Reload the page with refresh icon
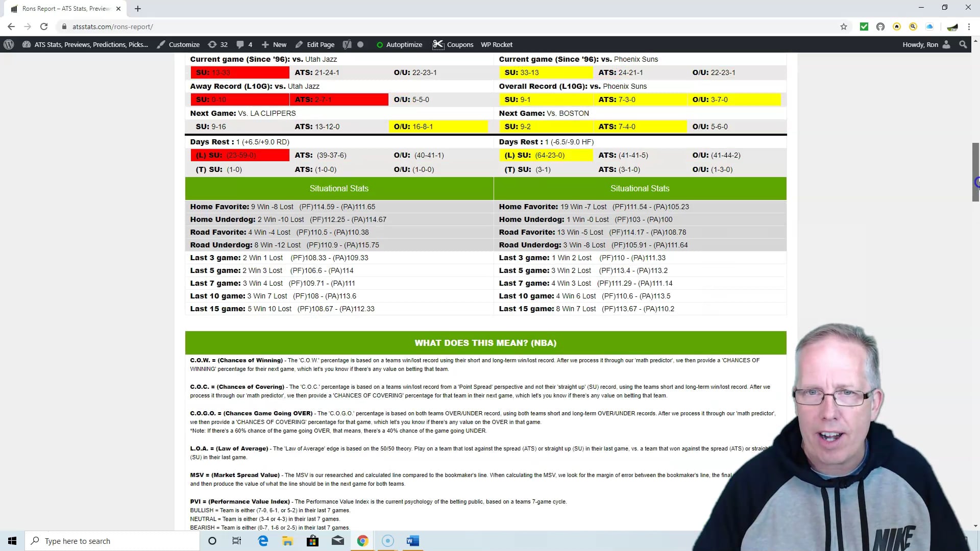The width and height of the screenshot is (980, 551). 44,27
